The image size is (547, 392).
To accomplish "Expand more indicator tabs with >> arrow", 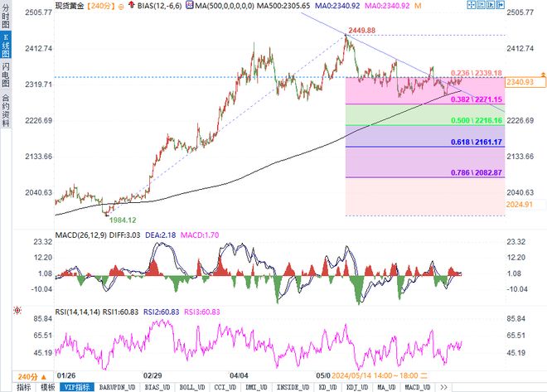I will point(443,386).
